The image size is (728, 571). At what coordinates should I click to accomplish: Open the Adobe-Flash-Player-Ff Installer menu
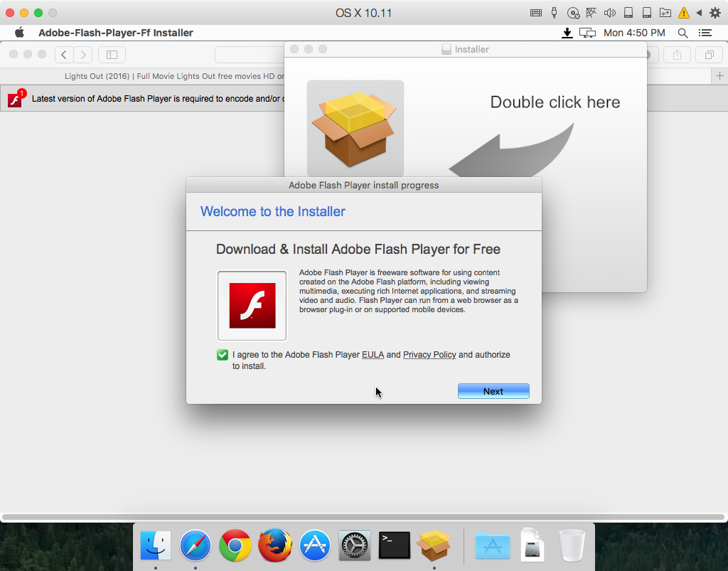pos(116,33)
